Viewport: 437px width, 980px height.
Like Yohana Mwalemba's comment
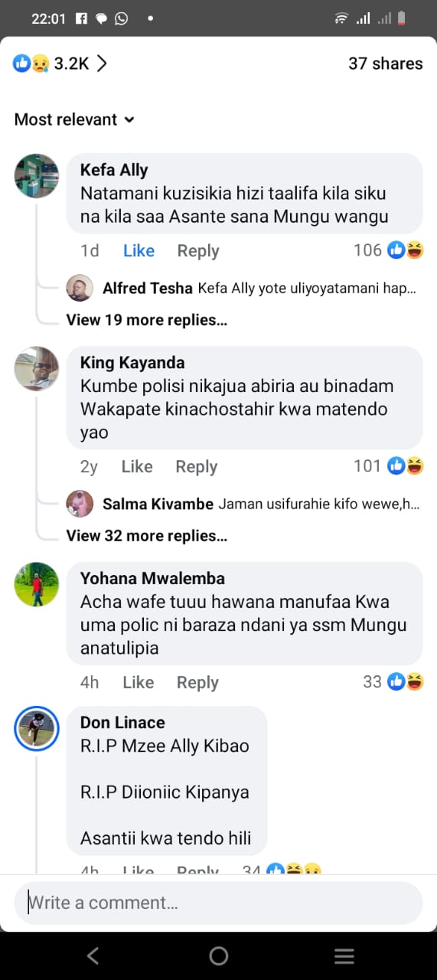(x=139, y=682)
